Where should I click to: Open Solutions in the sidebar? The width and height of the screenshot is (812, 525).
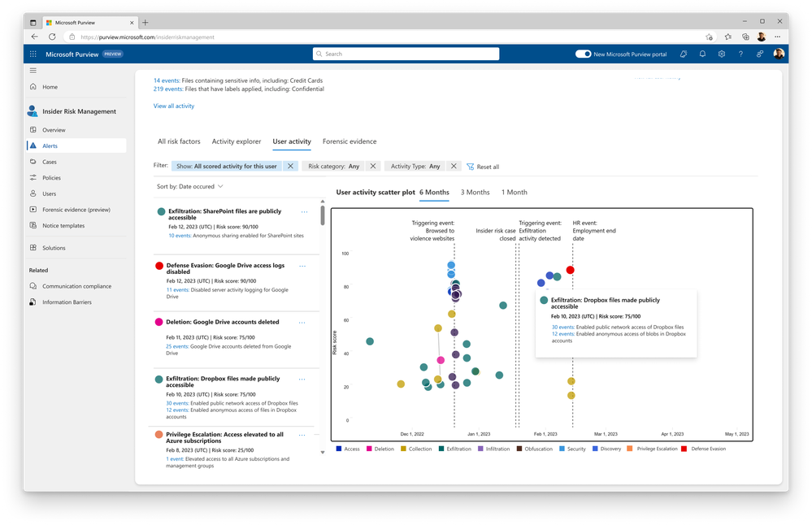pos(54,248)
